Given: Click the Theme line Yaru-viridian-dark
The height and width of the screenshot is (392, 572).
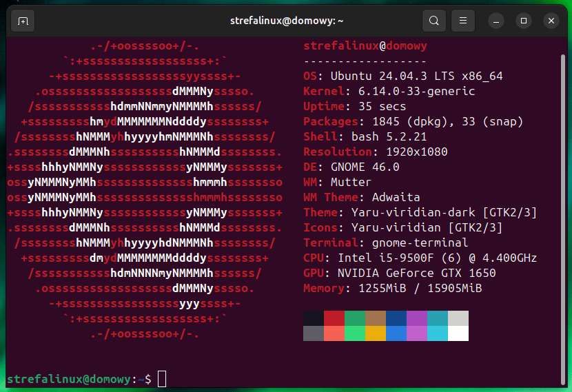Looking at the screenshot, I should point(420,212).
